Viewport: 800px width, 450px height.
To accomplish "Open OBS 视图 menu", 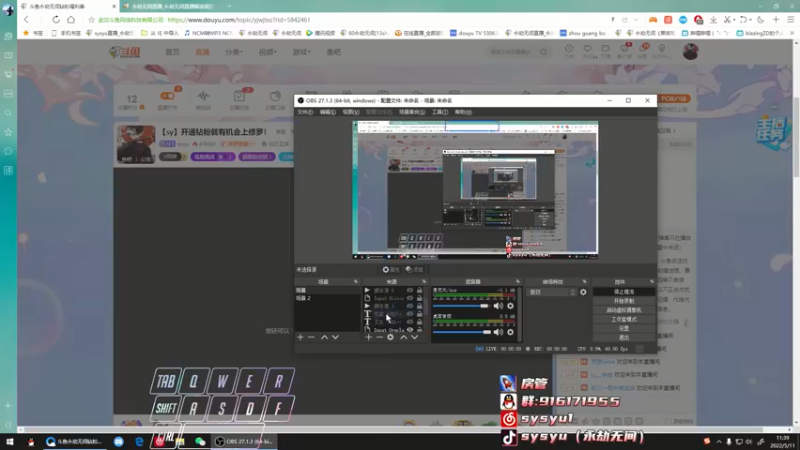I will click(351, 112).
